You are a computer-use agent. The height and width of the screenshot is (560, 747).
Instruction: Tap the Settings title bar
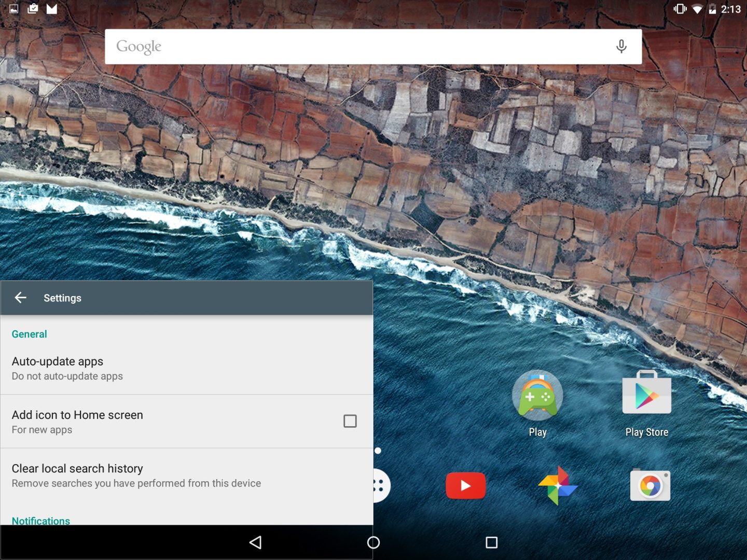click(62, 298)
